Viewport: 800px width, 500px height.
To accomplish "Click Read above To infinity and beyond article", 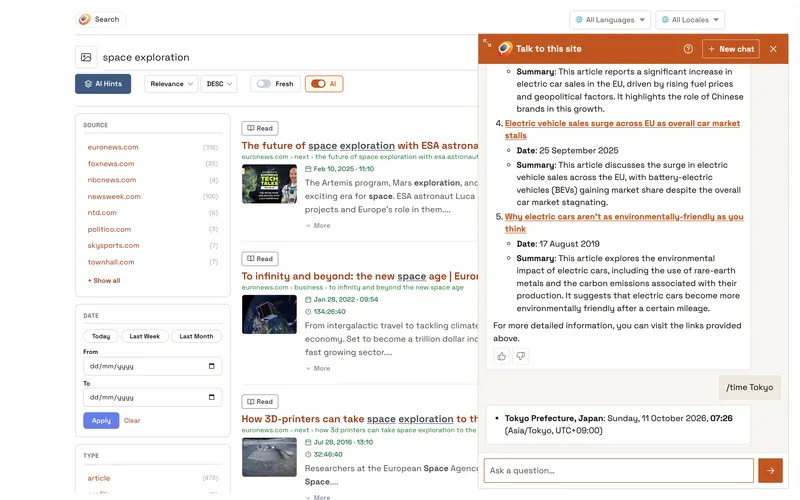I will 260,259.
